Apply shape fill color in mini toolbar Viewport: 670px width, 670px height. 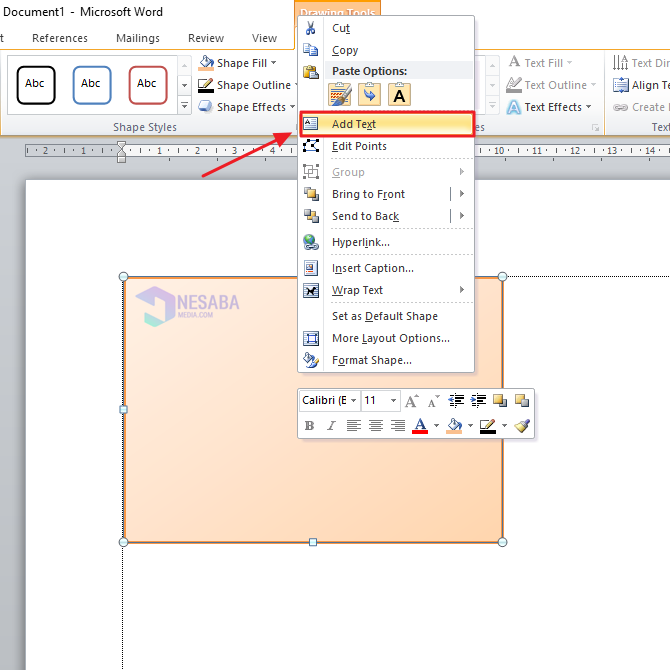454,426
